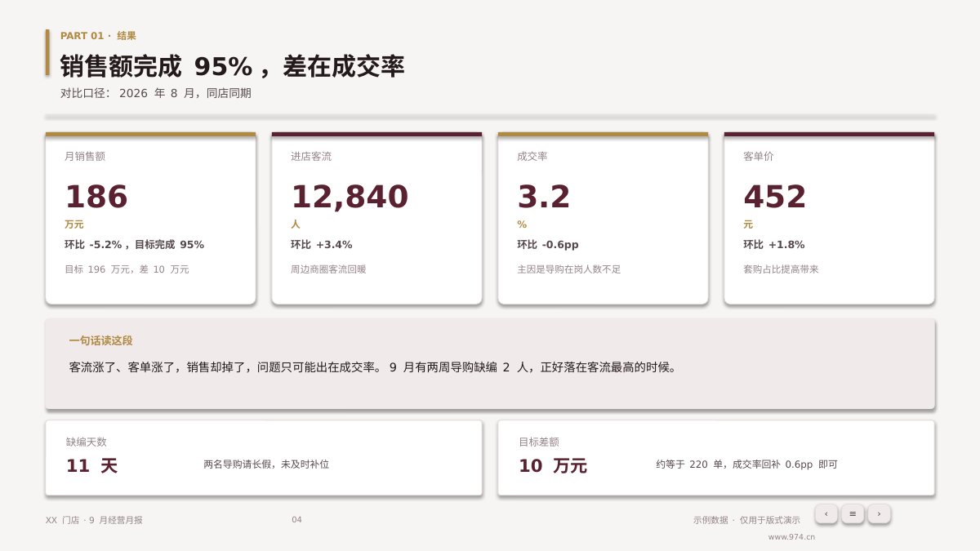Viewport: 980px width, 551px height.
Task: Click the "客单价" card label
Action: pyautogui.click(x=759, y=156)
